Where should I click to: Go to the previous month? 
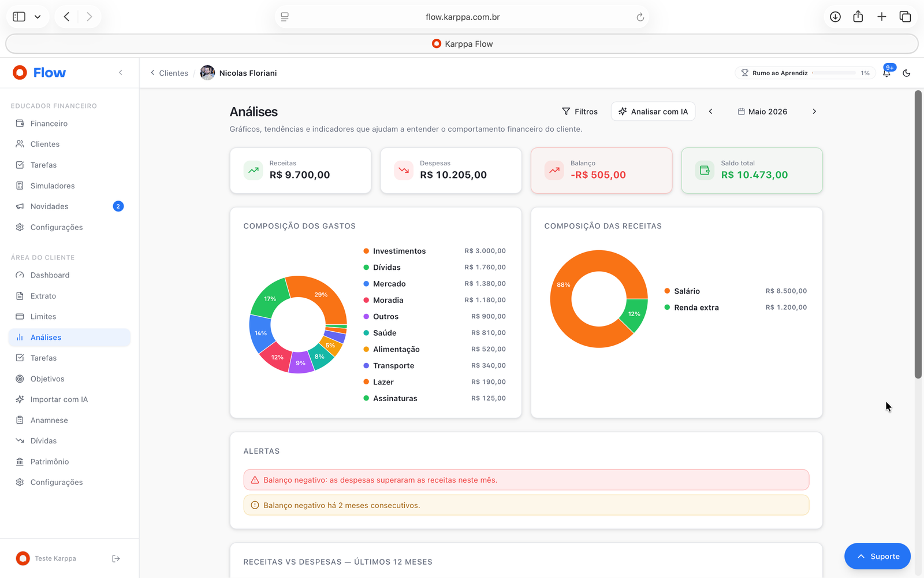pyautogui.click(x=711, y=112)
